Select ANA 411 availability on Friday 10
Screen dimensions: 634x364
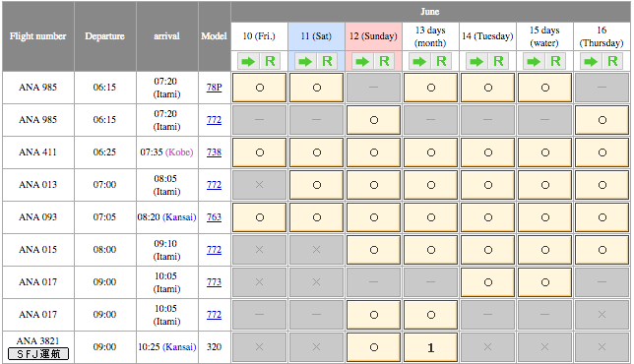(260, 152)
